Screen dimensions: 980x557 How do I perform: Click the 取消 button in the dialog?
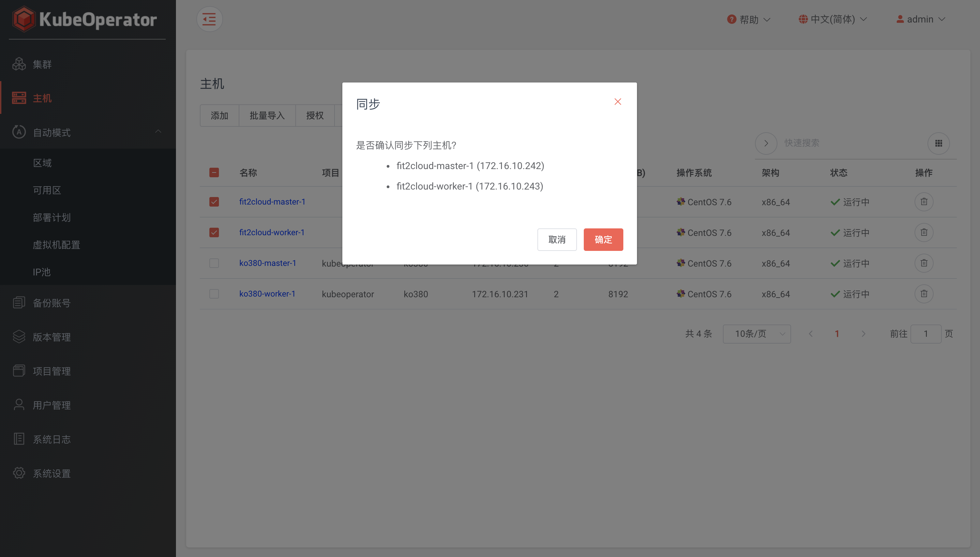pyautogui.click(x=557, y=240)
